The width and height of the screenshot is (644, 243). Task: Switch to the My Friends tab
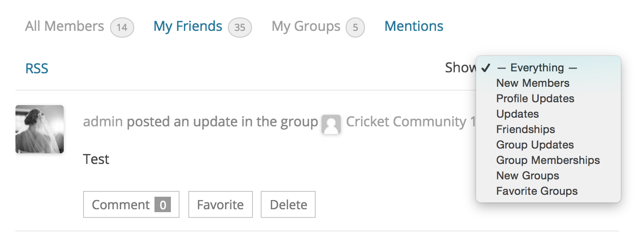[x=188, y=27]
